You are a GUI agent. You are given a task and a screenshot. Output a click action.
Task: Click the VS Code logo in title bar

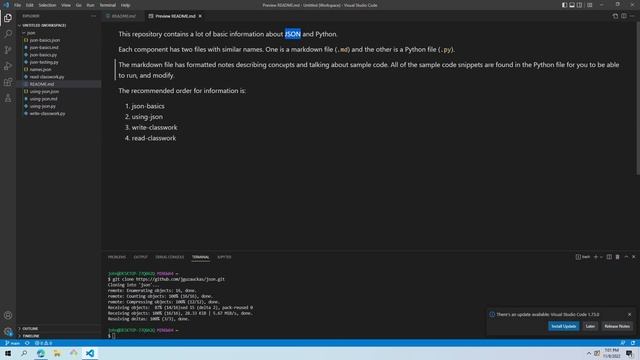coord(6,5)
